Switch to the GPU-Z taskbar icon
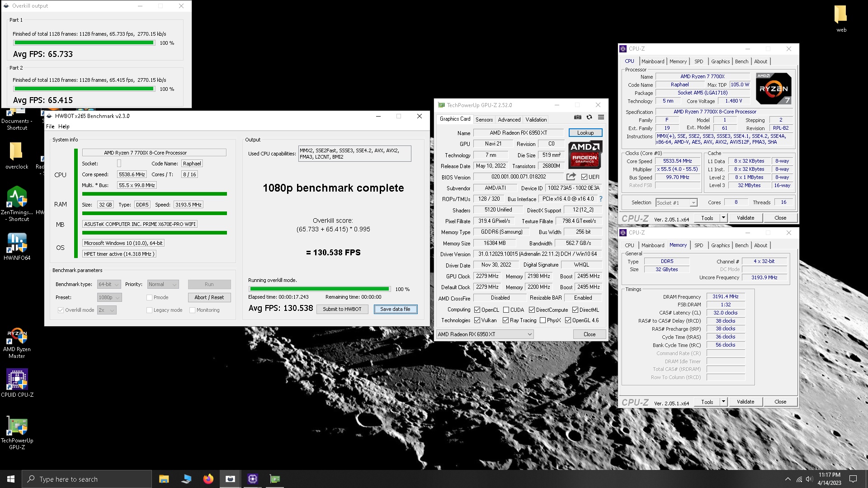The height and width of the screenshot is (488, 868). tap(274, 479)
